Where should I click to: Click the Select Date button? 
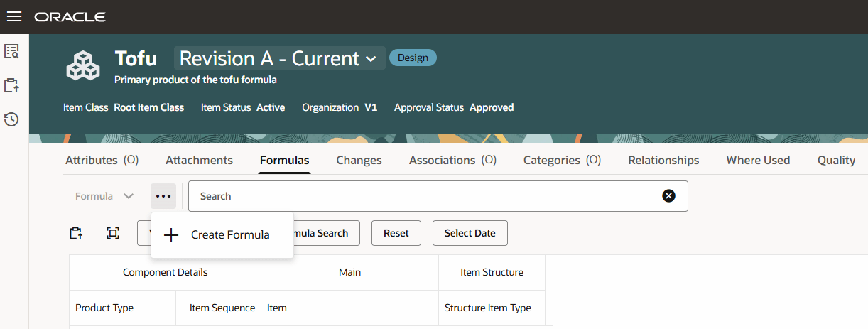point(470,233)
